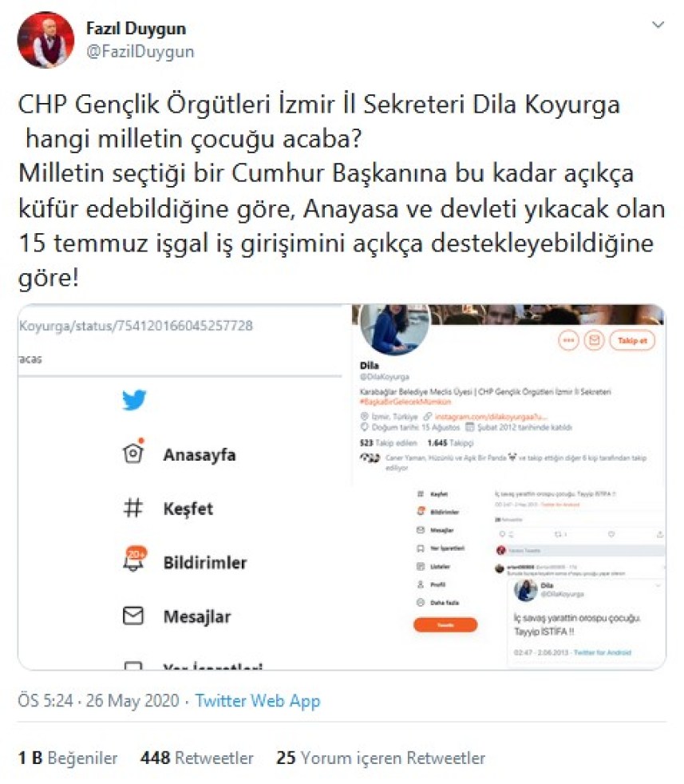Select the orange message envelope circle button
This screenshot has width=684, height=784.
pos(594,340)
